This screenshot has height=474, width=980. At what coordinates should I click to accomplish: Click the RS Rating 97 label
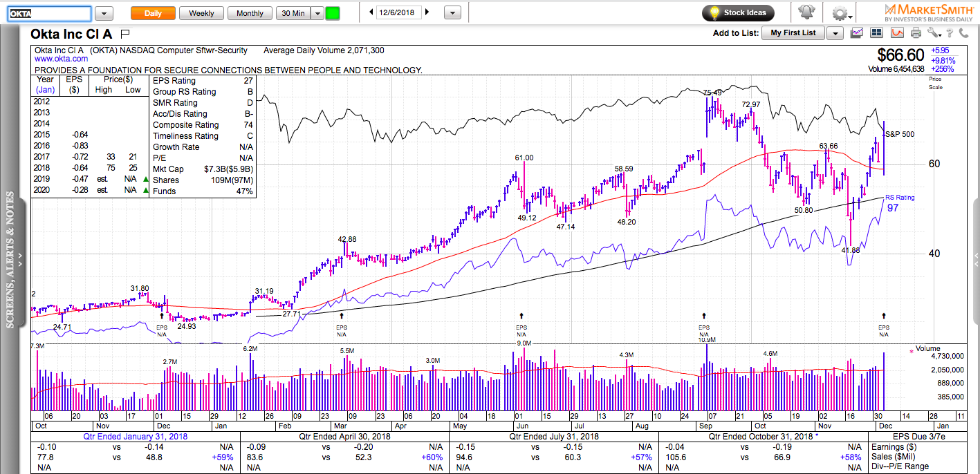point(900,202)
